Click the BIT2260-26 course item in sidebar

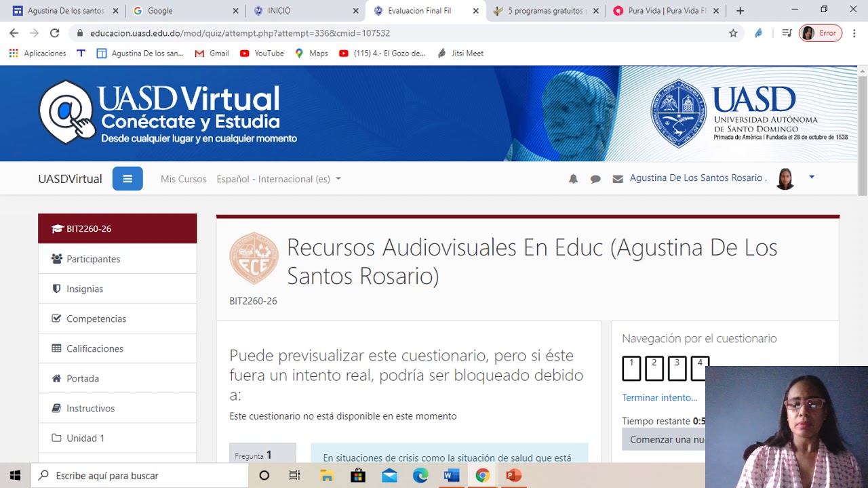[117, 228]
